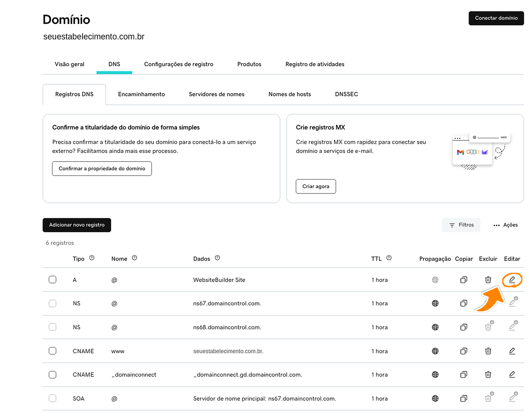This screenshot has width=532, height=416.
Task: Open the Configurações de registro tab
Action: pyautogui.click(x=179, y=64)
